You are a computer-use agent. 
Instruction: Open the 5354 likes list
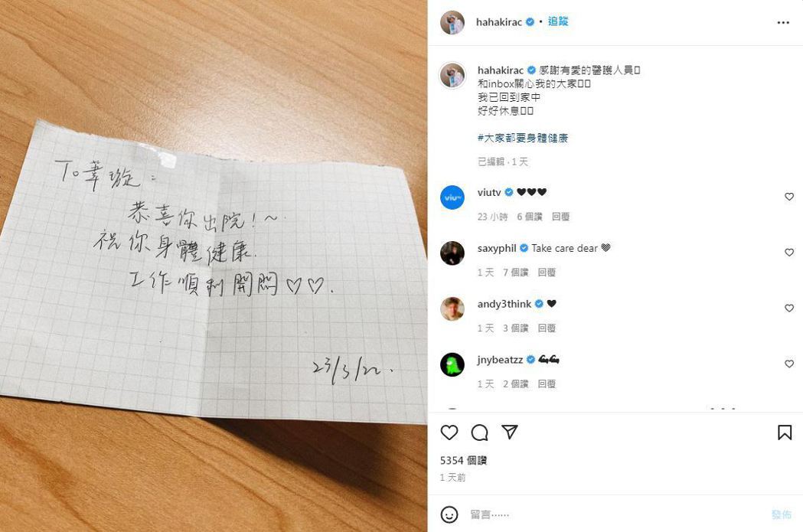[463, 460]
